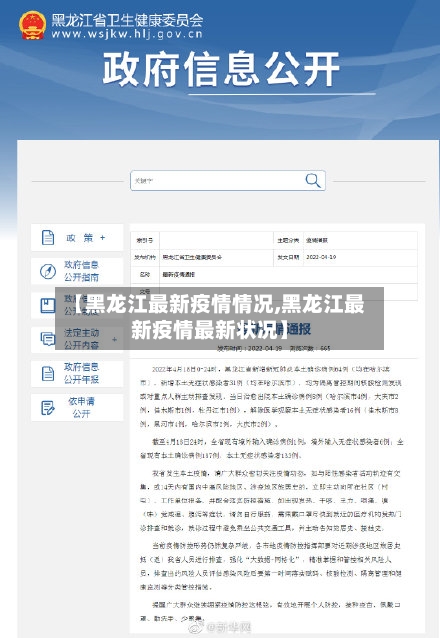This screenshot has height=638, width=440.
Task: Click the document icon beside 政策
Action: pos(48,237)
